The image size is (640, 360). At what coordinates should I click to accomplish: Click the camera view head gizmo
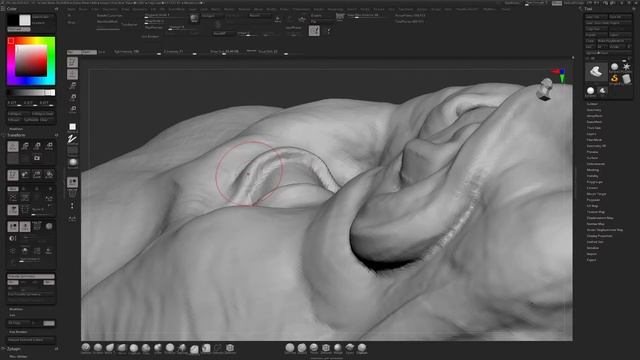pos(546,89)
